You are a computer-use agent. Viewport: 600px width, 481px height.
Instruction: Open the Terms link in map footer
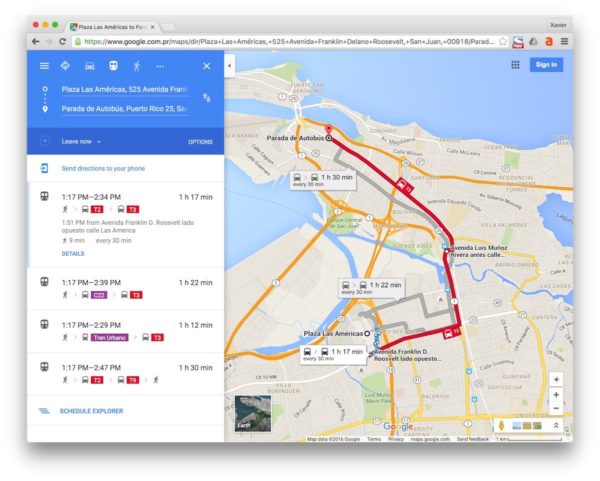tap(374, 439)
